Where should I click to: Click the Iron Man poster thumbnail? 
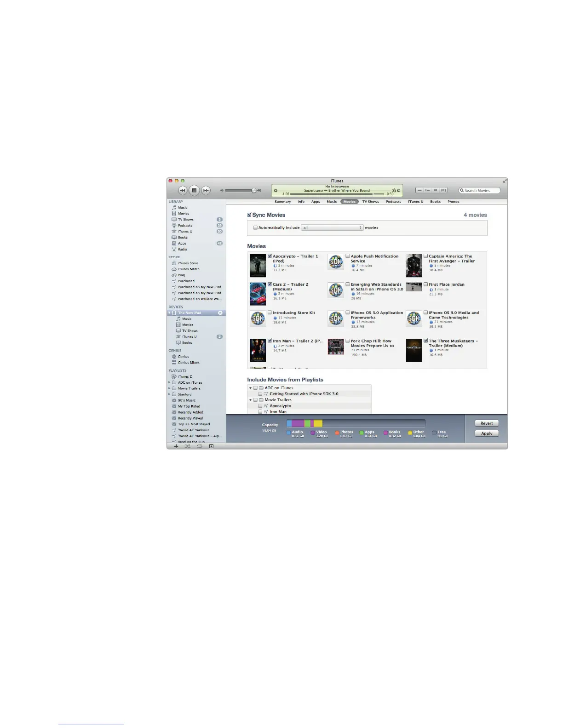tap(258, 351)
